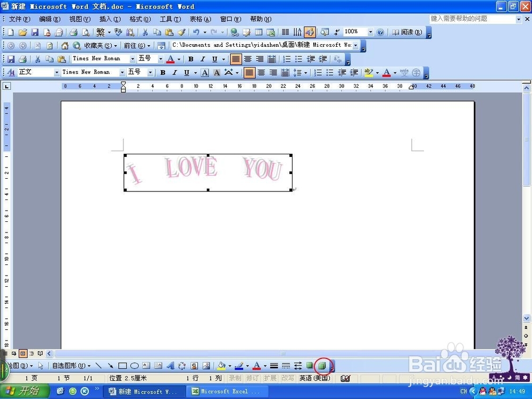Insert a hyperlink via the globe icon
532x399 pixels.
click(235, 32)
